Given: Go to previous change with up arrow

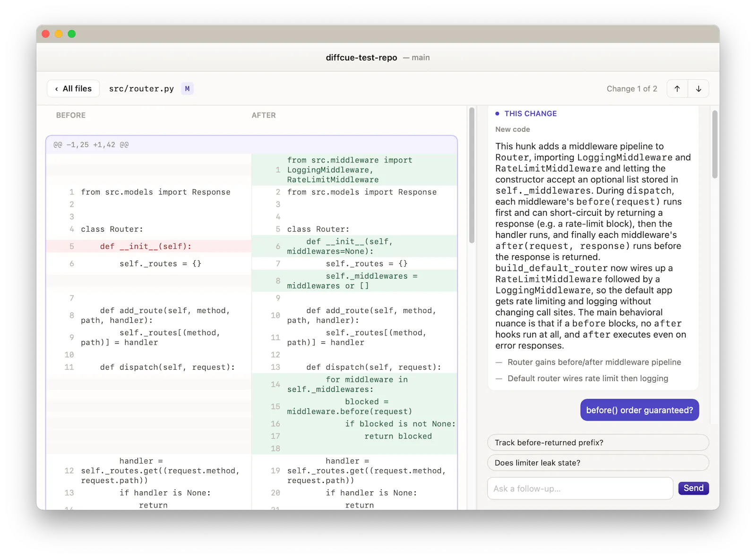Looking at the screenshot, I should (x=677, y=89).
